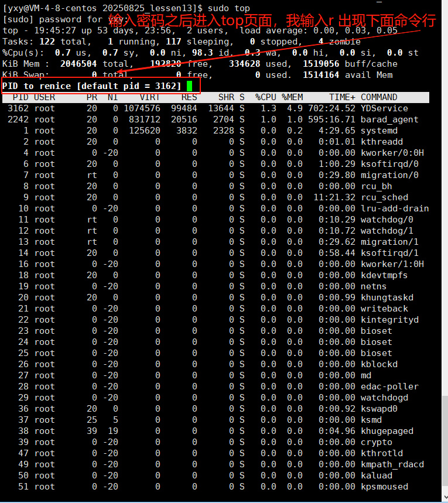Select the kthreadd process name
Viewport: 448px width, 503px height.
click(382, 142)
